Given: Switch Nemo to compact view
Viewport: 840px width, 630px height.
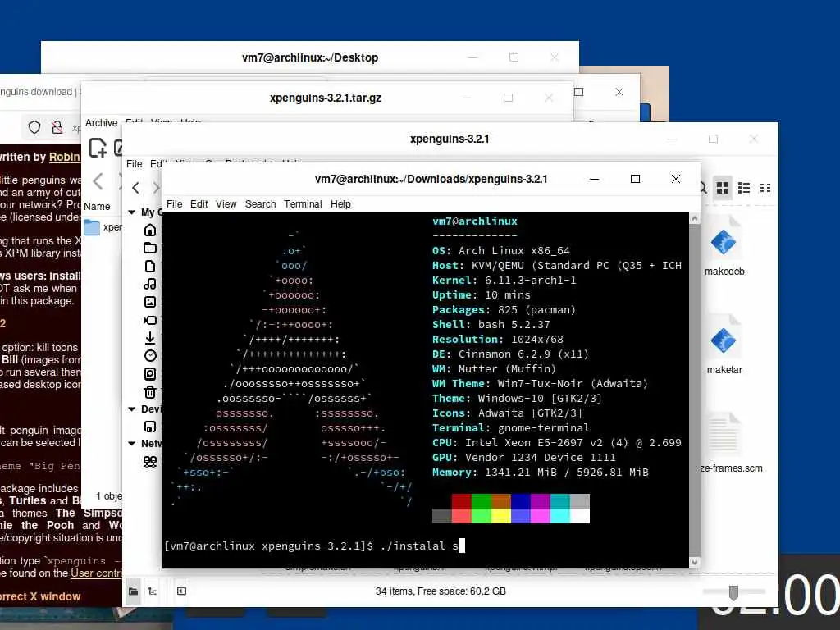Looking at the screenshot, I should (x=765, y=188).
